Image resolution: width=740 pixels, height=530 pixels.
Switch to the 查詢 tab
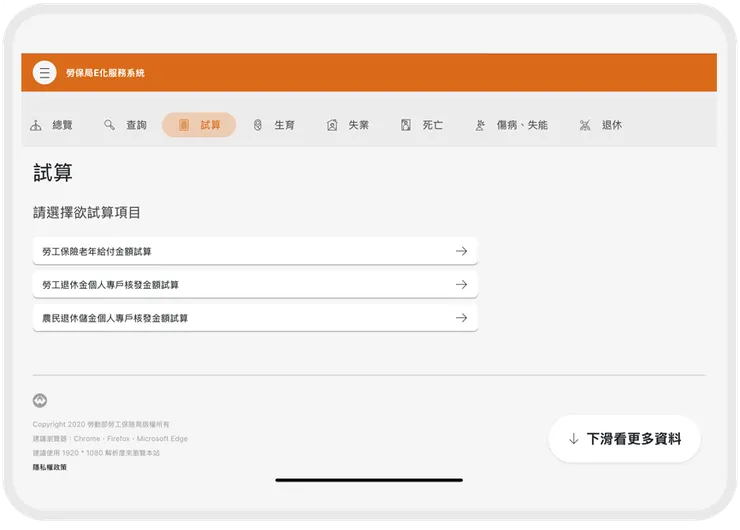(x=125, y=125)
